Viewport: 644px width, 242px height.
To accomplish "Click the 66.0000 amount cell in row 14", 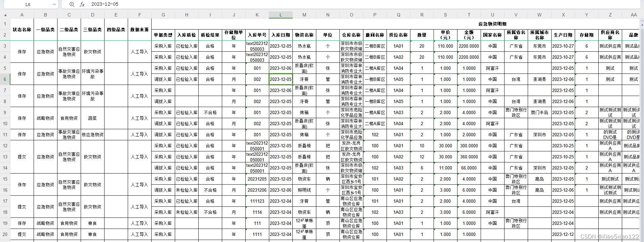I will point(469,168).
